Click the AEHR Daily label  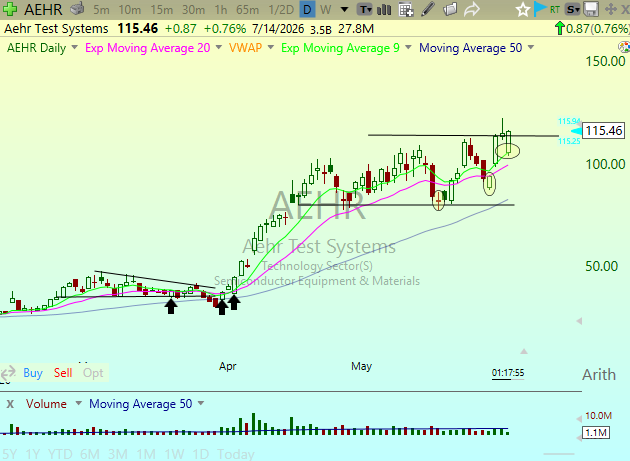37,48
